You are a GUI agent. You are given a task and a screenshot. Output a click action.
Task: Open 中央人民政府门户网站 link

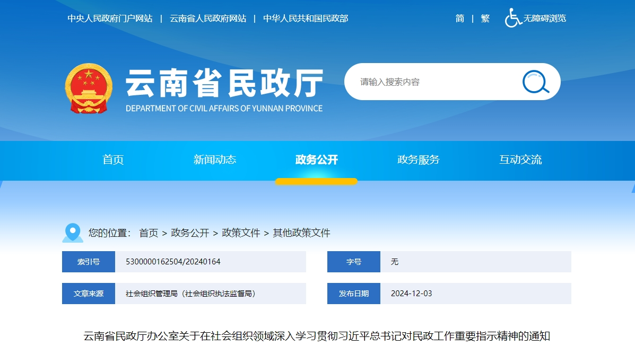pos(110,18)
